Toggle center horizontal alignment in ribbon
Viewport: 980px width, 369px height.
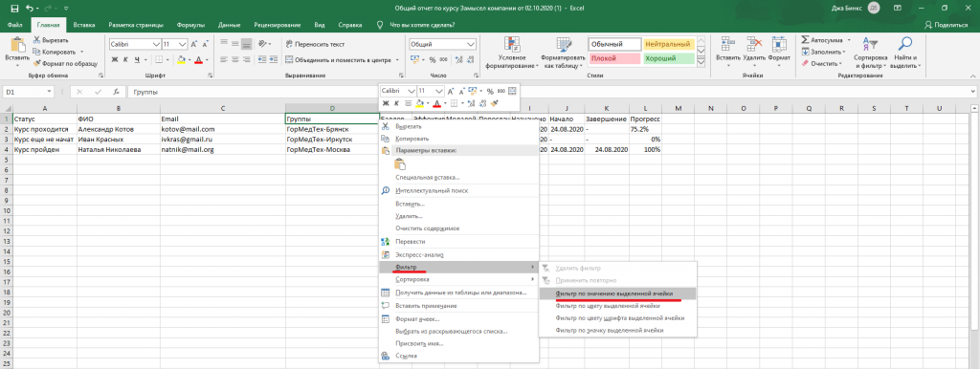pyautogui.click(x=235, y=60)
